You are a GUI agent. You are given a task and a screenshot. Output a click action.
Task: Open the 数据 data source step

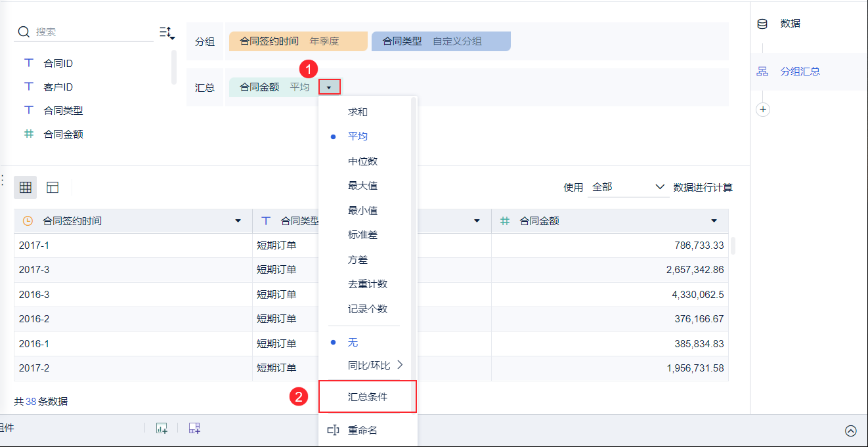tap(789, 24)
